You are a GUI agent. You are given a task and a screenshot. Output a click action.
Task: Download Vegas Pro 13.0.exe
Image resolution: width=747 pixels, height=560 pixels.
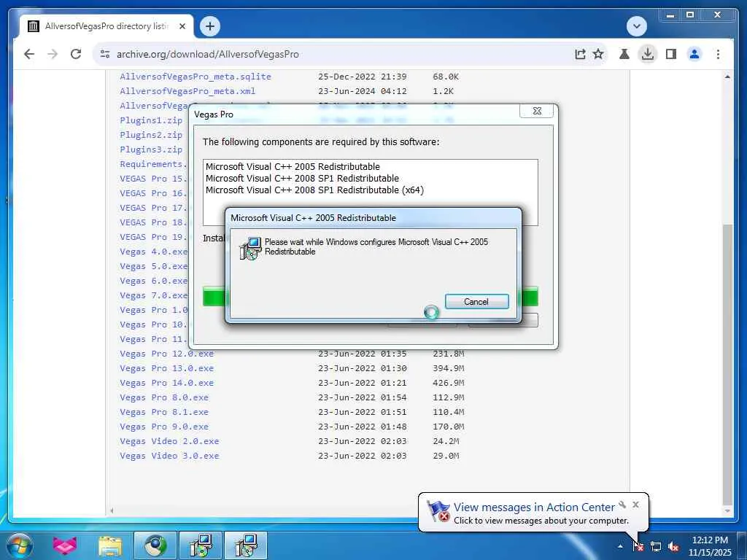(167, 368)
